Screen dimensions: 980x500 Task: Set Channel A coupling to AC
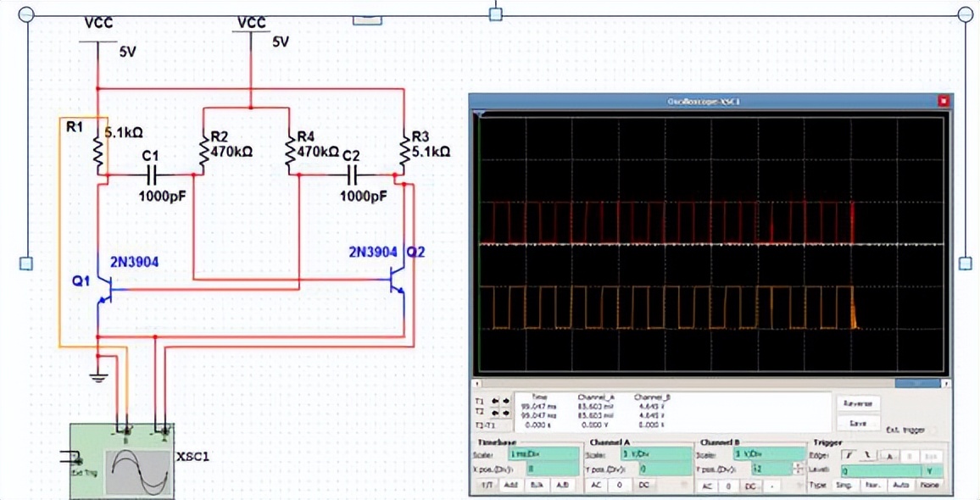(x=596, y=485)
